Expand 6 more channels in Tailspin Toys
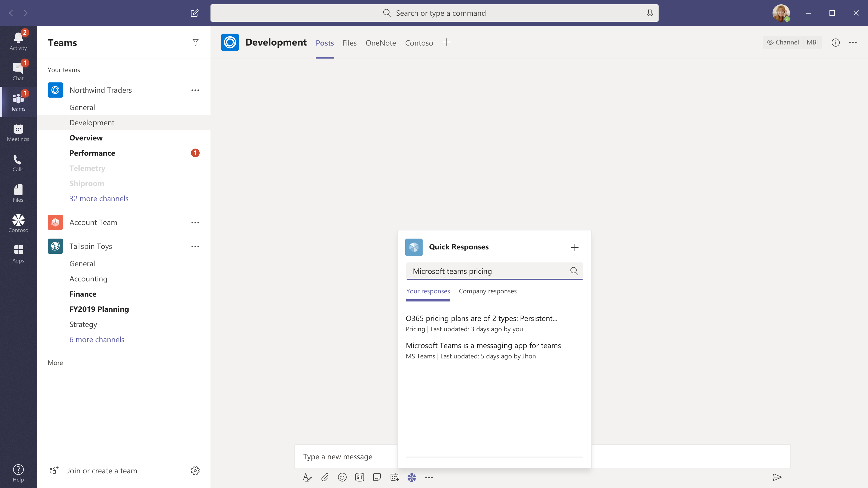The height and width of the screenshot is (488, 868). coord(97,339)
